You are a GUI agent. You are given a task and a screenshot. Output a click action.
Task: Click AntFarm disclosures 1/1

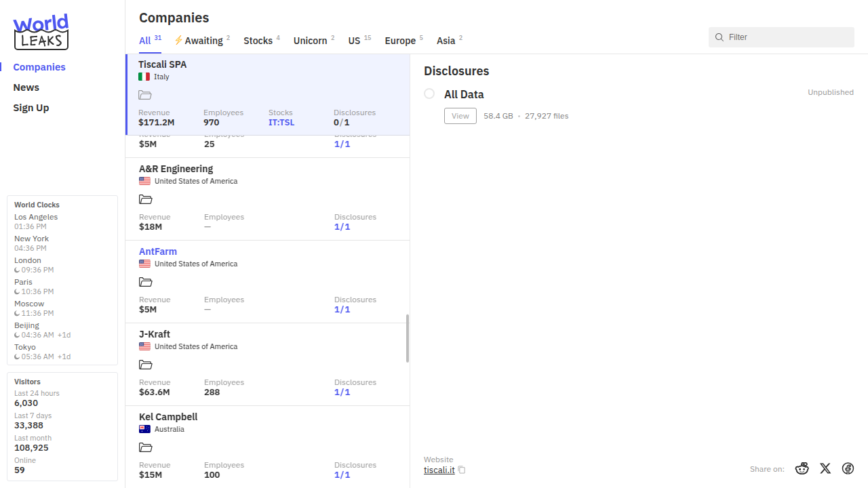342,310
